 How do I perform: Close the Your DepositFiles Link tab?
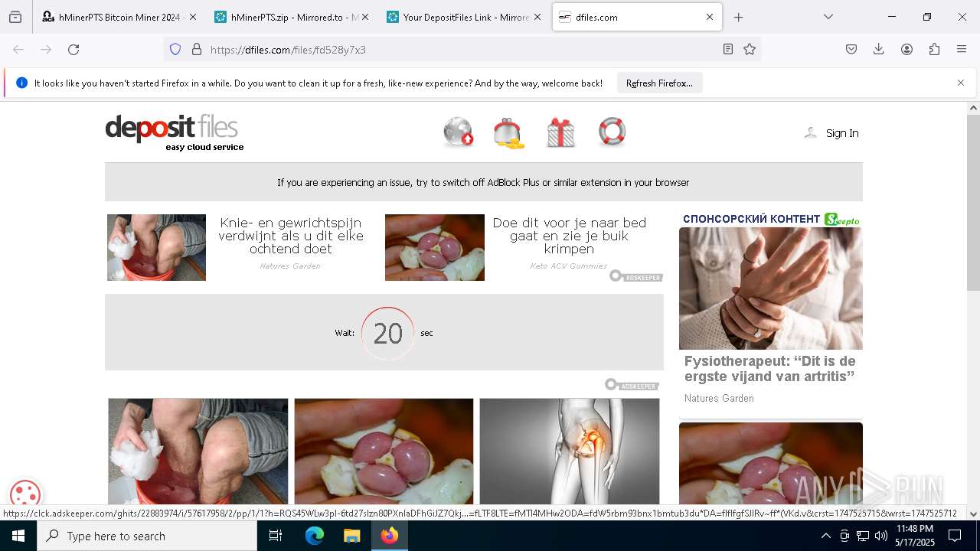[537, 17]
